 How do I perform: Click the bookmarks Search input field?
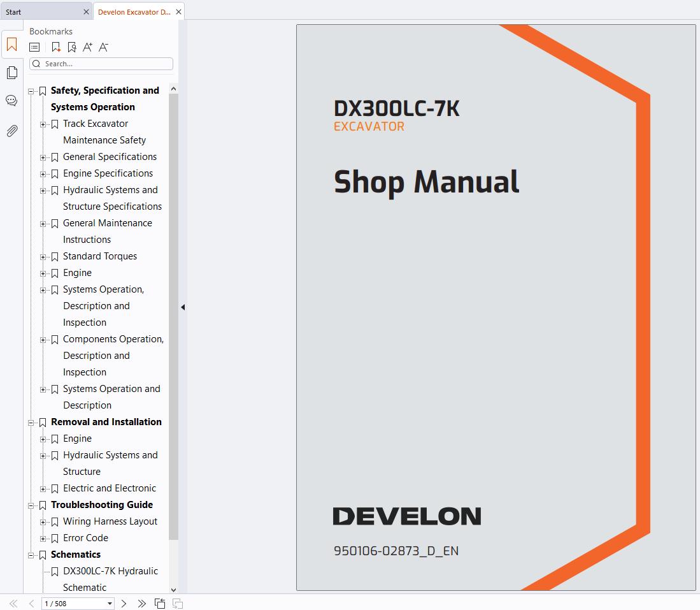[101, 64]
